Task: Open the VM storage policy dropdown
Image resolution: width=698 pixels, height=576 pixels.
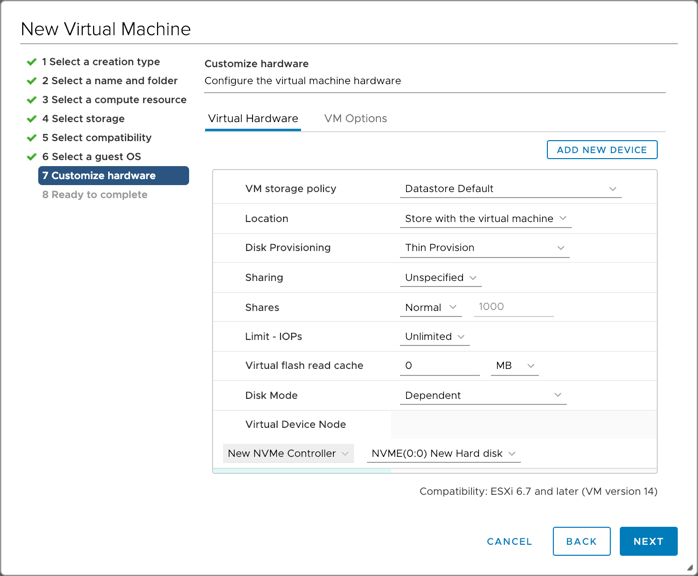Action: pos(510,189)
